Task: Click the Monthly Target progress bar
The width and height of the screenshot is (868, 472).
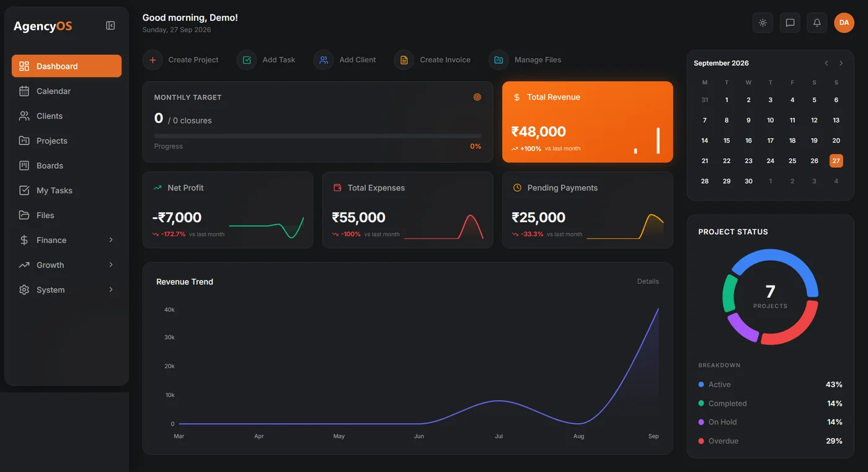Action: click(x=317, y=136)
